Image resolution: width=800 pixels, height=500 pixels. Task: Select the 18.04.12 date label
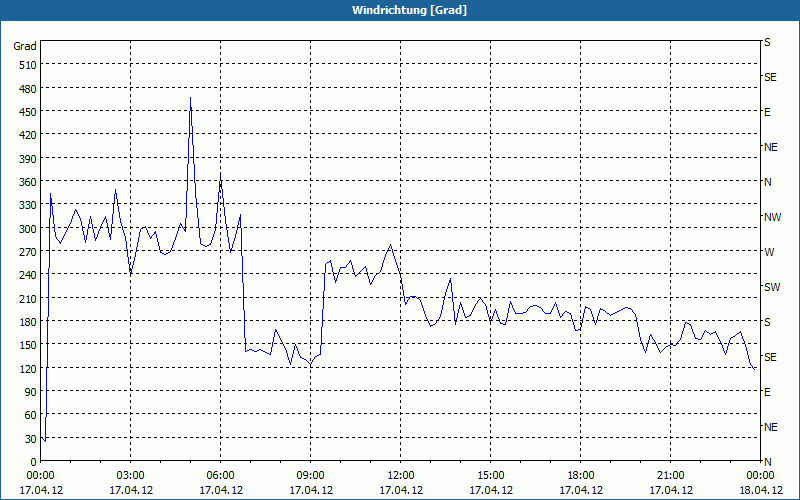(760, 490)
